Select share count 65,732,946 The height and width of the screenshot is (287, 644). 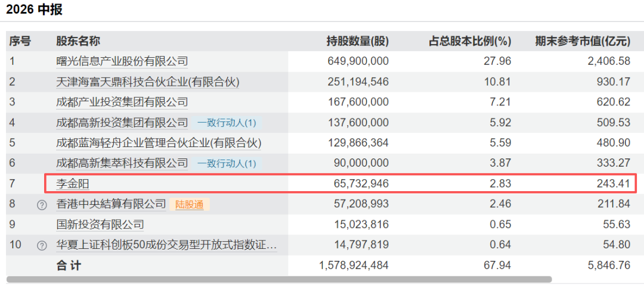(361, 184)
